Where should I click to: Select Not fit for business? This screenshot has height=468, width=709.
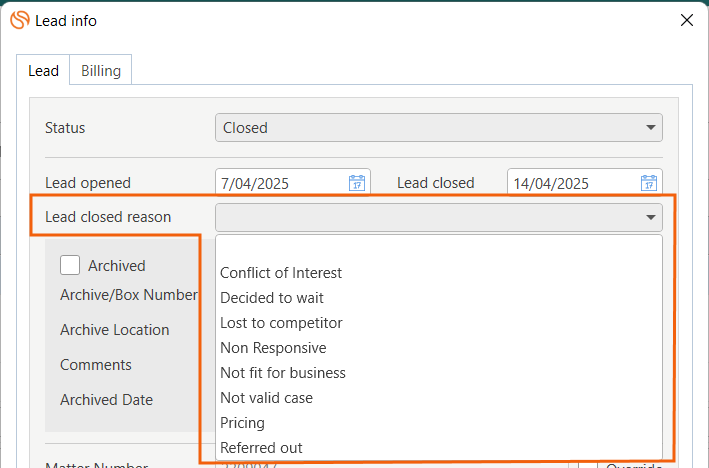pyautogui.click(x=283, y=373)
